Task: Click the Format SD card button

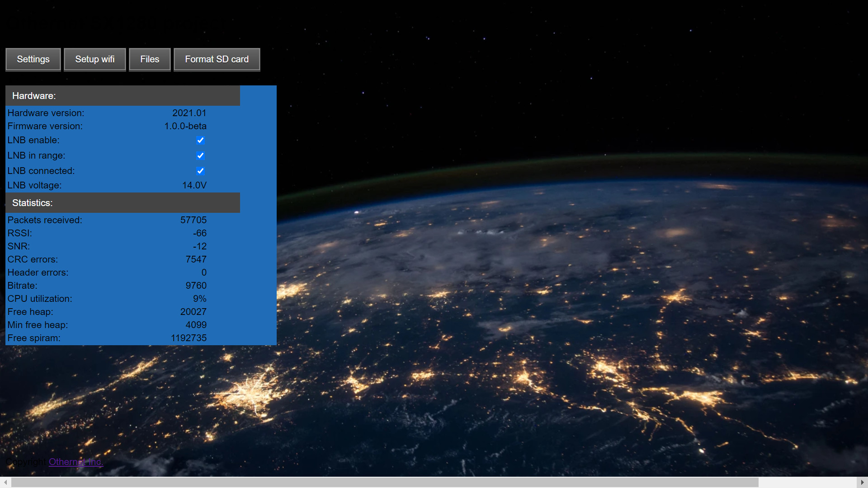Action: pos(217,60)
